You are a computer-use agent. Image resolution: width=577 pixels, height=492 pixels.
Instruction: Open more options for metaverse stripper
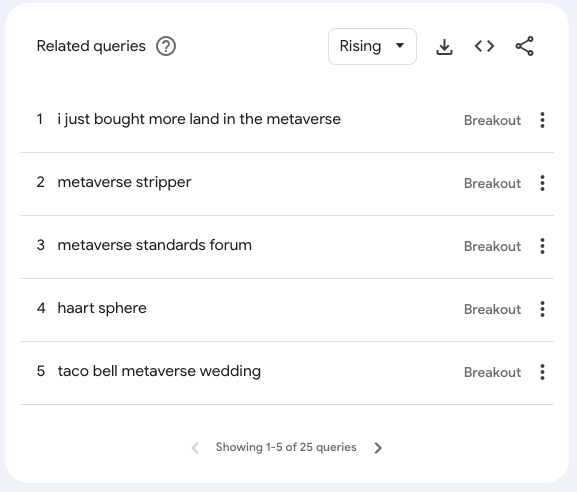point(542,183)
